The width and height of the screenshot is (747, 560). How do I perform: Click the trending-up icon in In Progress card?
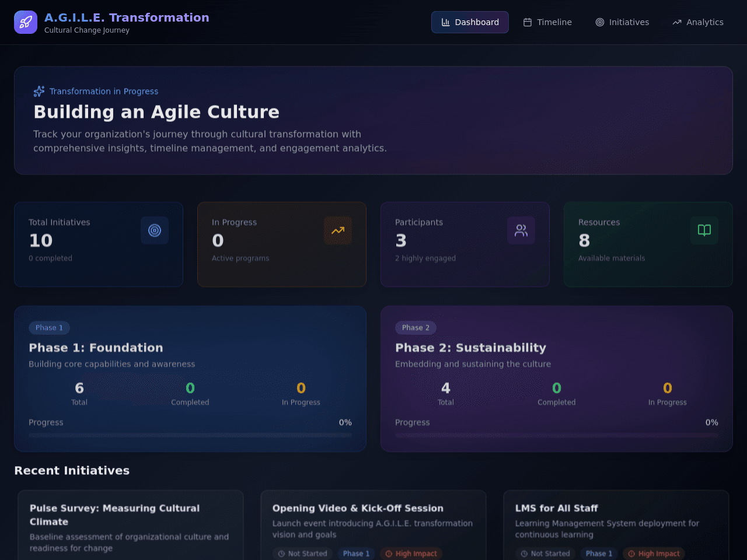click(338, 230)
